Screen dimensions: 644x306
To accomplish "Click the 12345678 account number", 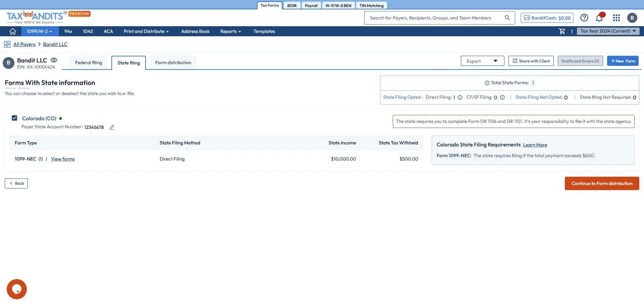I will tap(94, 127).
